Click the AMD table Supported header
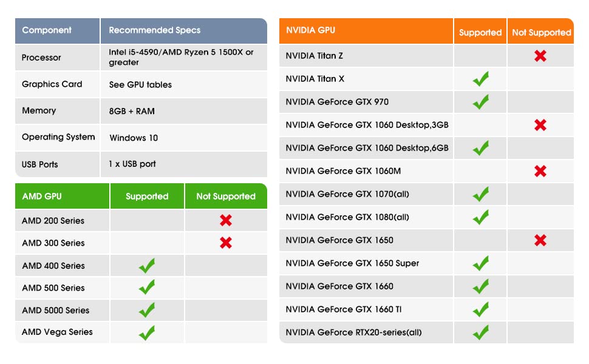 [x=147, y=197]
